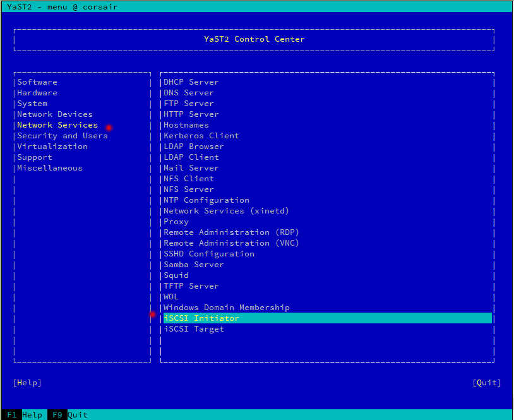
Task: Select SSHD Configuration entry
Action: point(209,254)
